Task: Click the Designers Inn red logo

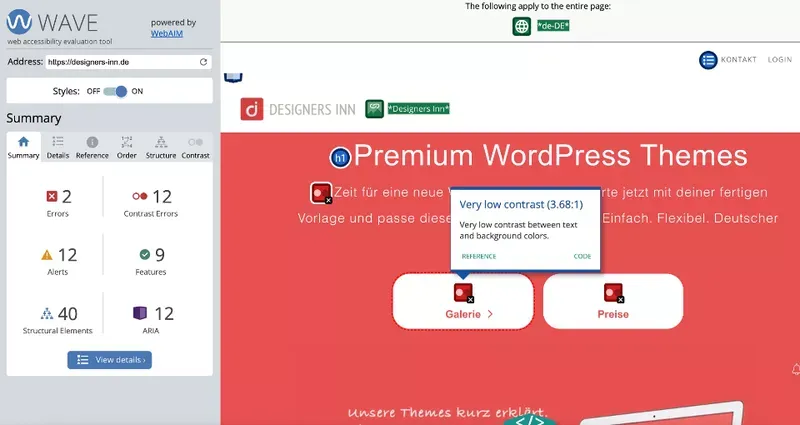Action: pyautogui.click(x=253, y=109)
